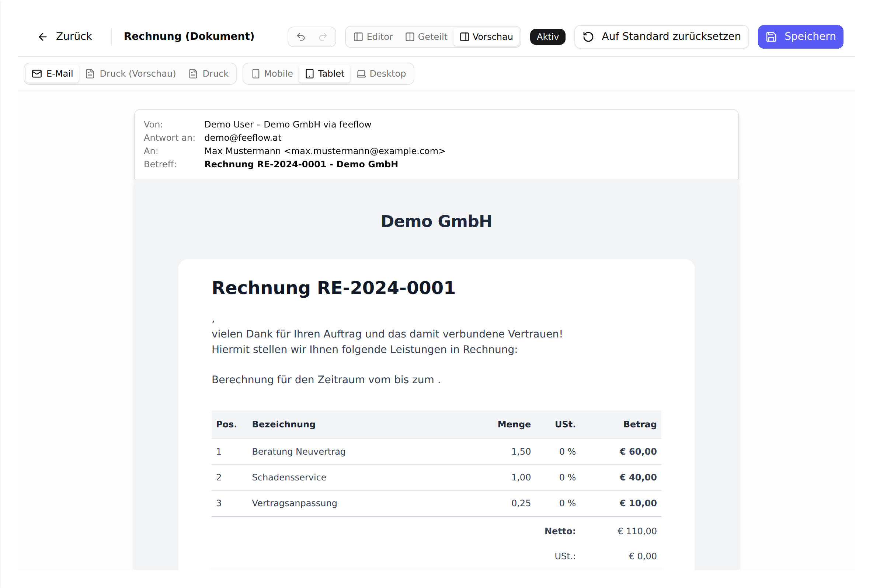Click quantity 1,50 in first row
The width and height of the screenshot is (873, 588).
point(521,452)
